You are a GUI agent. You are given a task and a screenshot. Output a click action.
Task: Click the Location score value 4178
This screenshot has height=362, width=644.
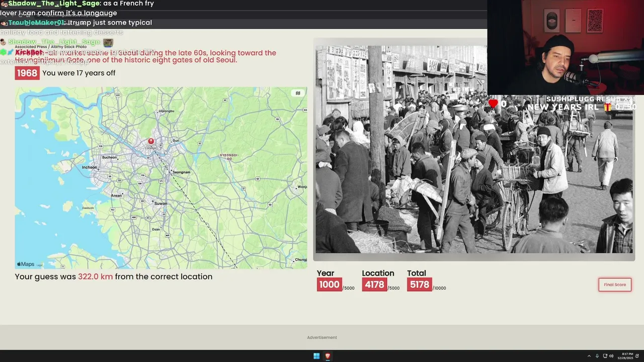click(x=374, y=285)
